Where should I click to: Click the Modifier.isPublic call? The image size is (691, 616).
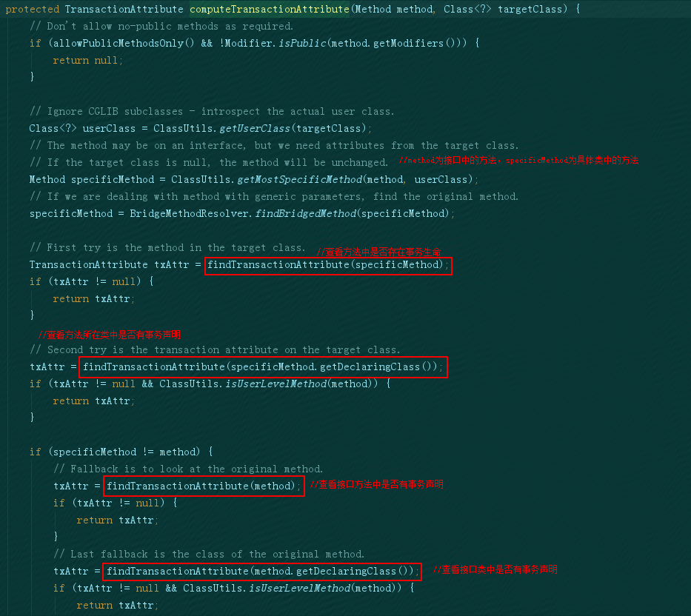pyautogui.click(x=276, y=43)
